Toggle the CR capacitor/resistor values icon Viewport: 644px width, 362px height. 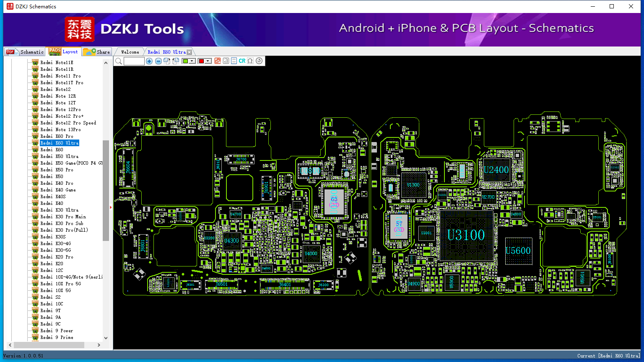coord(242,61)
